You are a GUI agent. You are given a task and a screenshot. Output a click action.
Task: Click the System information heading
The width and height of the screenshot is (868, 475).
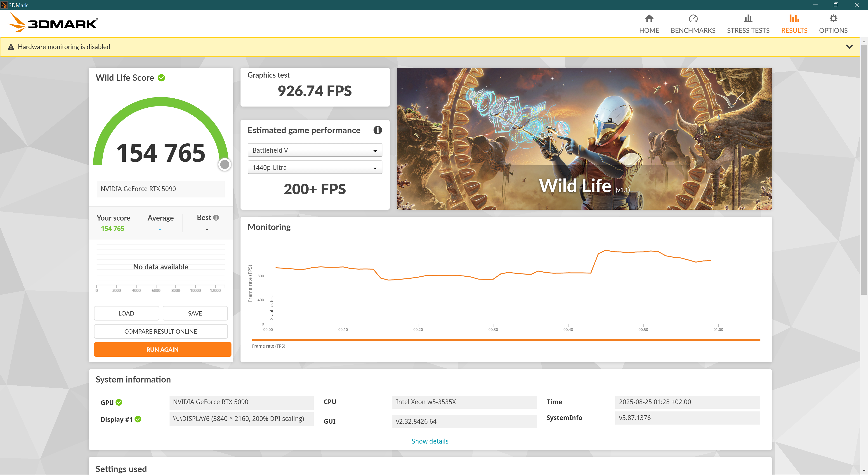pos(133,379)
